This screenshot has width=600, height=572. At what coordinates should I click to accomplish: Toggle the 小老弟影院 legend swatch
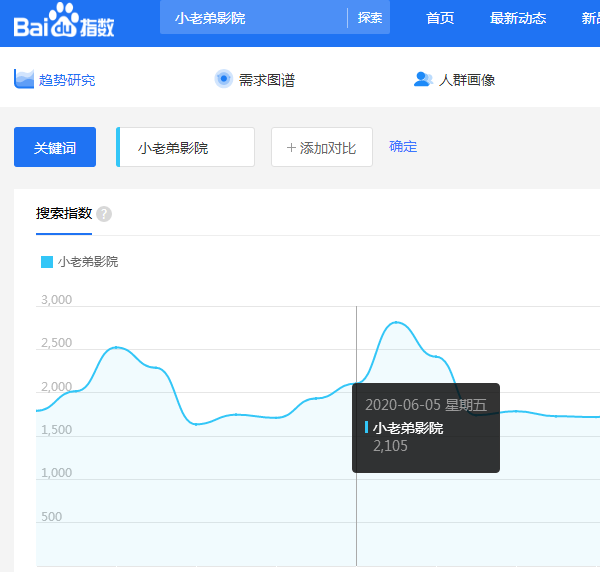click(47, 262)
